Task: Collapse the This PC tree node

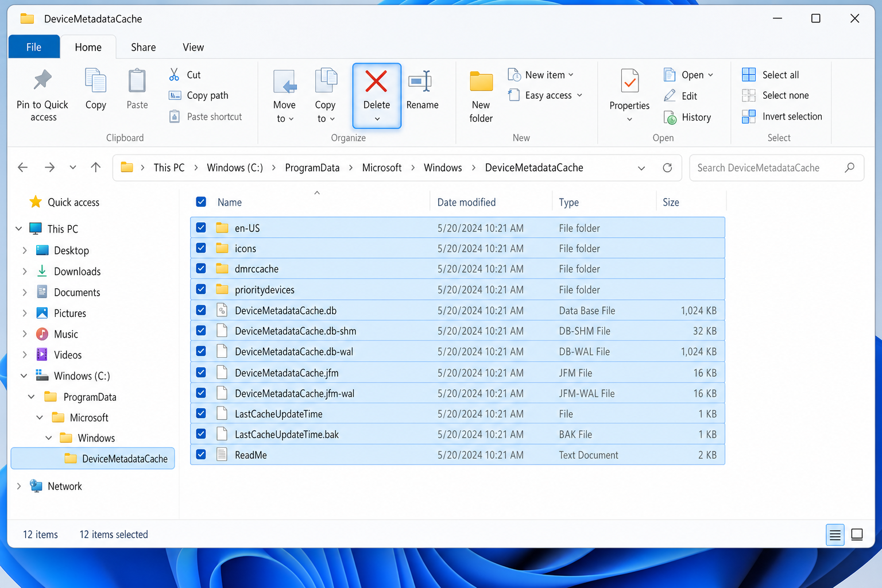Action: pos(18,229)
